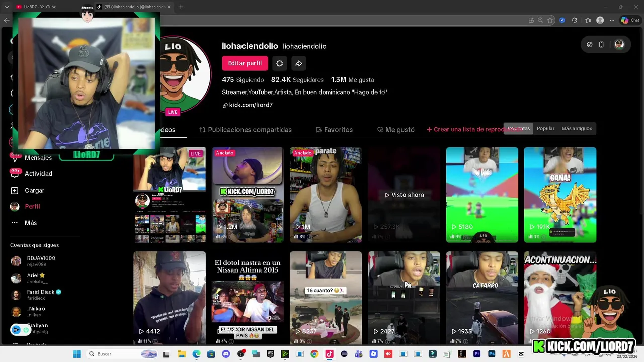
Task: Click the Cargar upload plus icon
Action: (x=15, y=190)
